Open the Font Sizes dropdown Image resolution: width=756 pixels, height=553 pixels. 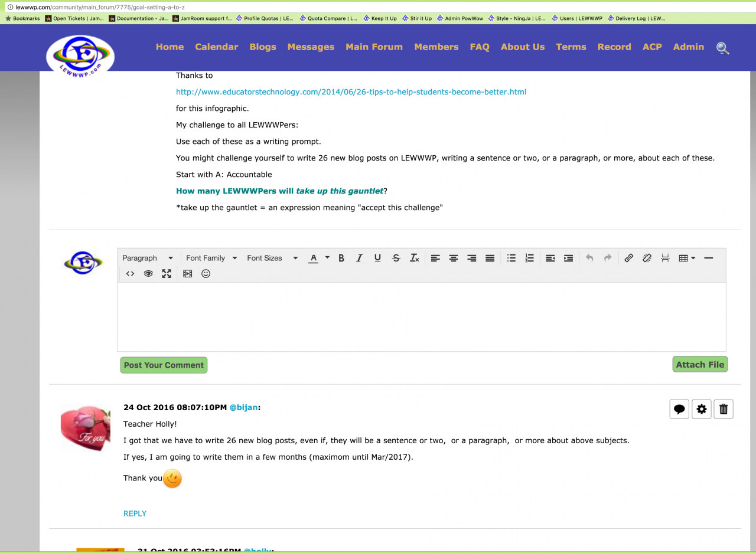coord(272,258)
